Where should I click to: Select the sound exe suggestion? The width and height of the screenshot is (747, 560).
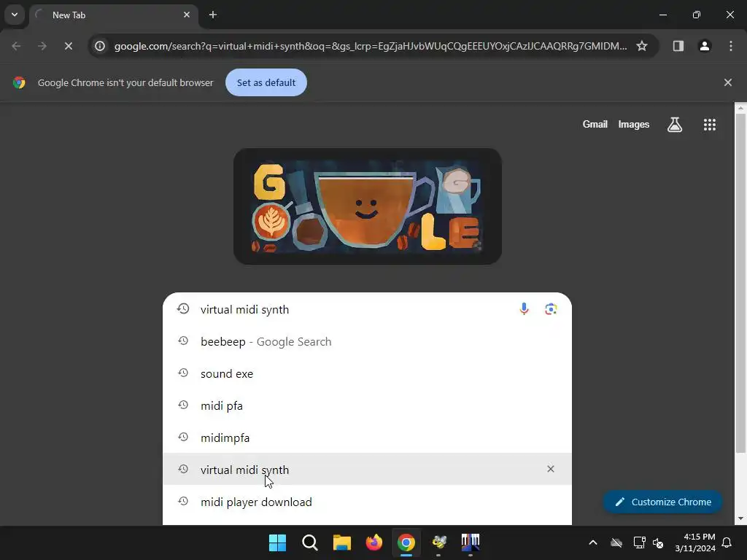[x=367, y=373]
